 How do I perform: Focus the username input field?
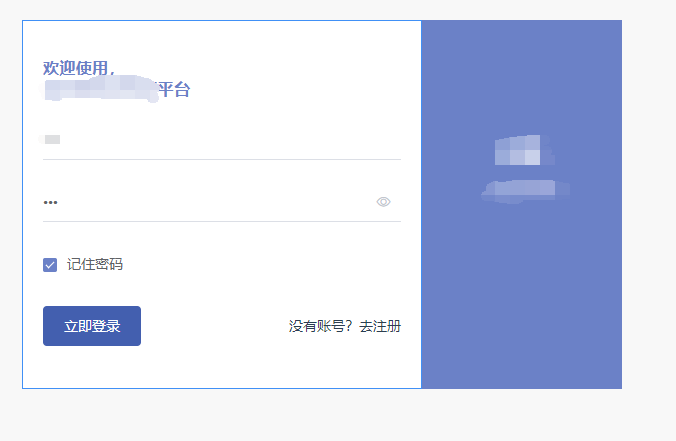tap(222, 139)
